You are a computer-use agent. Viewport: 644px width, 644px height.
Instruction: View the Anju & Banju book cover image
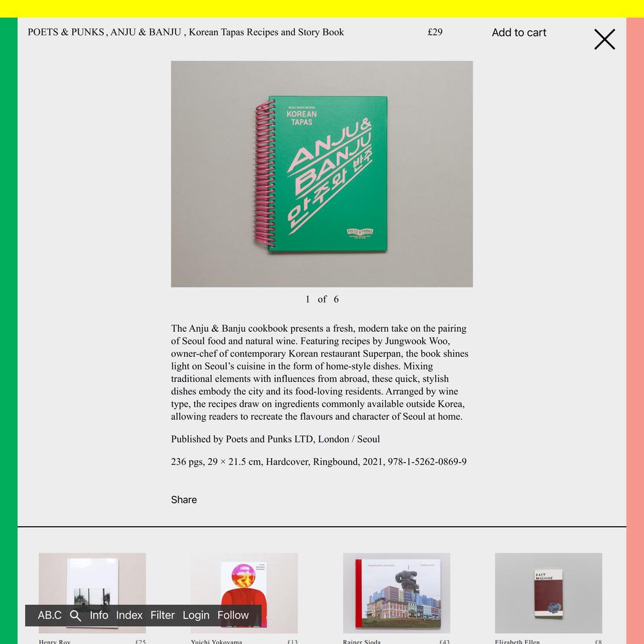point(321,174)
